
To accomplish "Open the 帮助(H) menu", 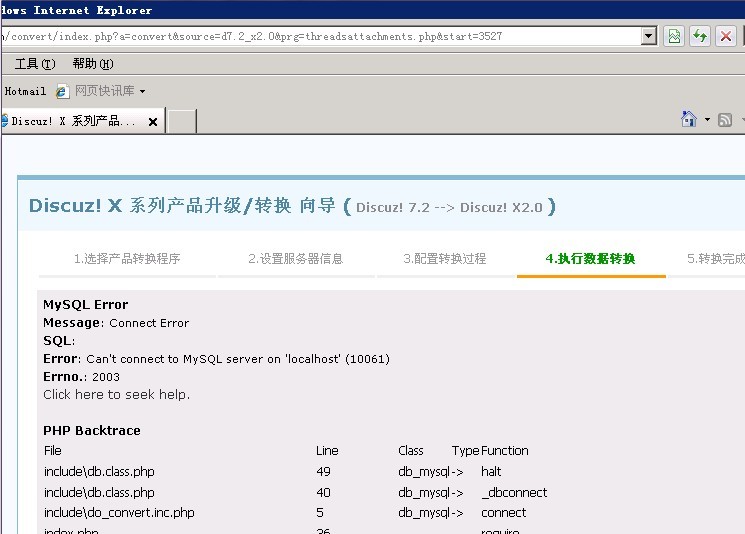I will [x=93, y=64].
